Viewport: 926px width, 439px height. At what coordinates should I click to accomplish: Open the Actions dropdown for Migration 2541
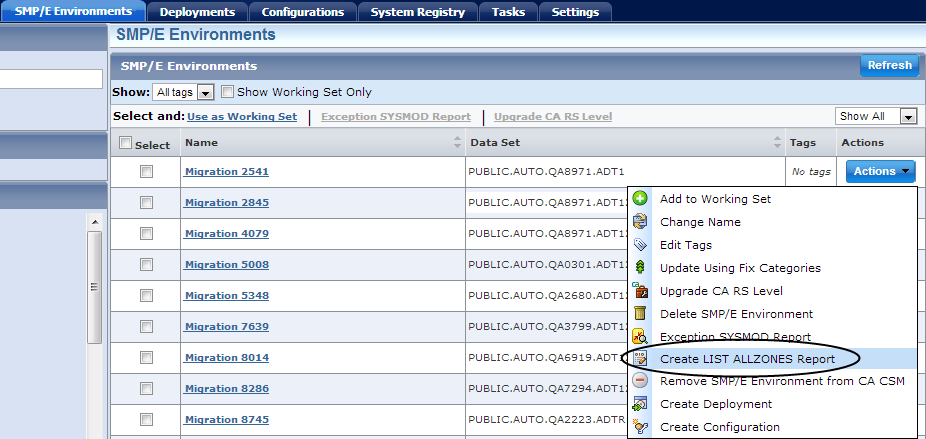[881, 171]
